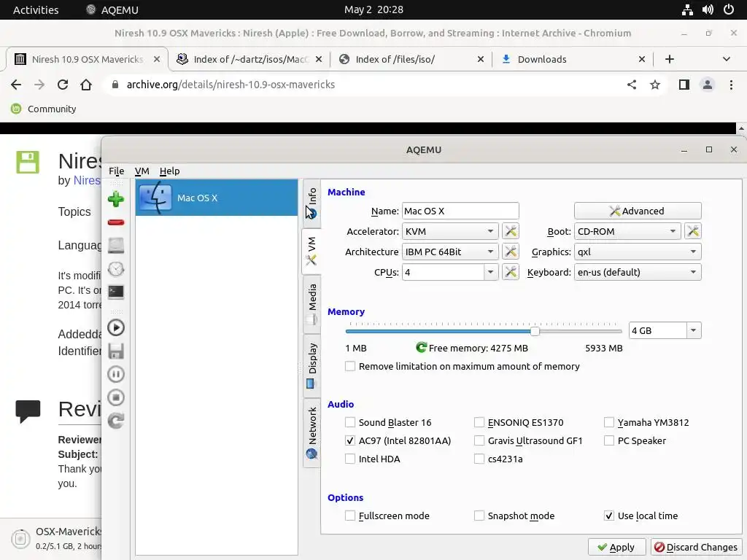Add a new VM with the green plus icon
Screen dimensions: 747x560
tap(116, 199)
